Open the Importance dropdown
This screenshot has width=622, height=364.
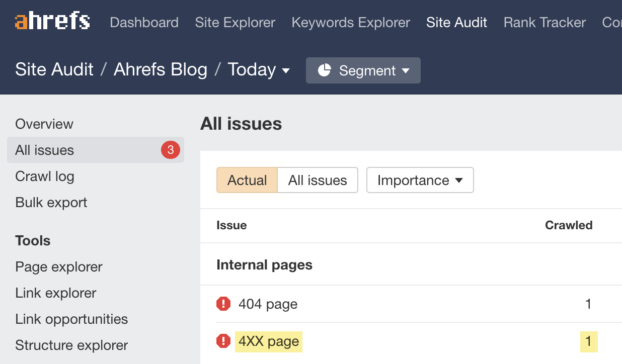click(x=420, y=179)
